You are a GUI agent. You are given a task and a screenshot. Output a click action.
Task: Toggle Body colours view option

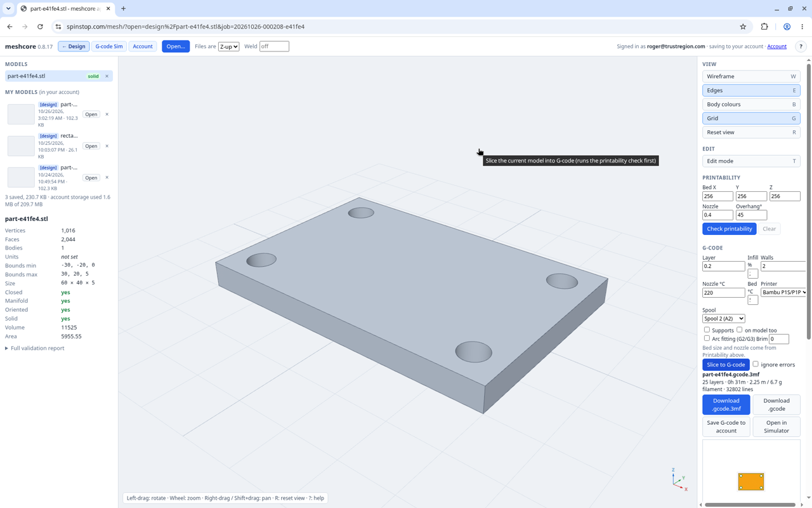pyautogui.click(x=751, y=104)
